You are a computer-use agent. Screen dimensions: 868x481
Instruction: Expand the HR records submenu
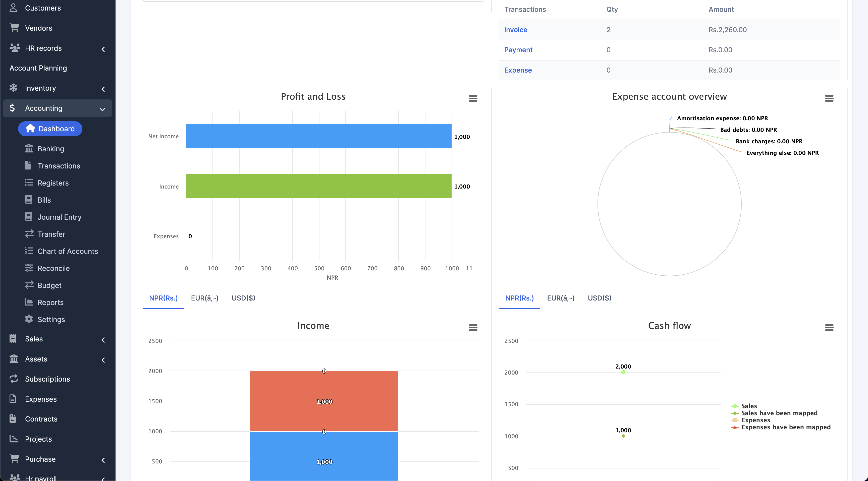(x=103, y=49)
